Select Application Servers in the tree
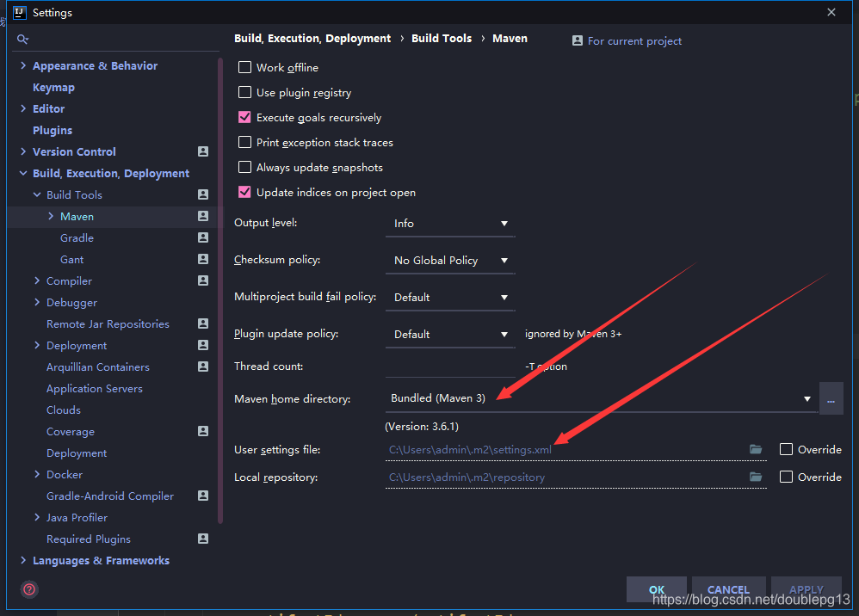The width and height of the screenshot is (859, 616). 94,388
